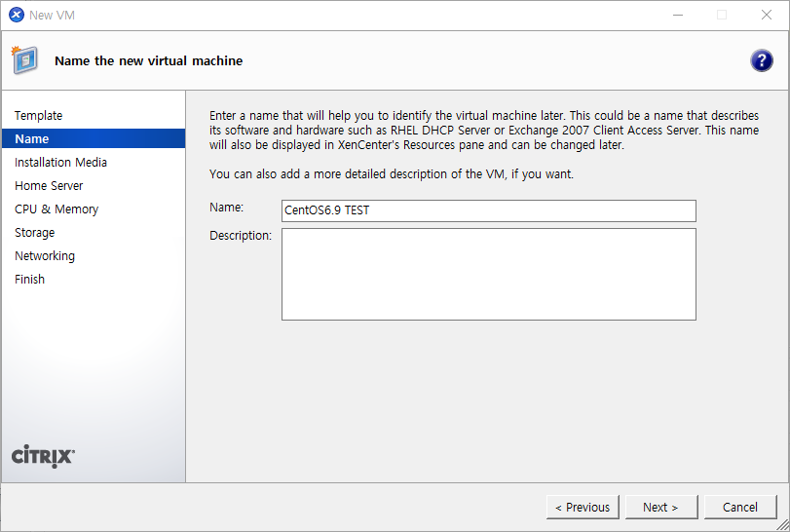
Task: Minimize the New VM window
Action: point(678,16)
